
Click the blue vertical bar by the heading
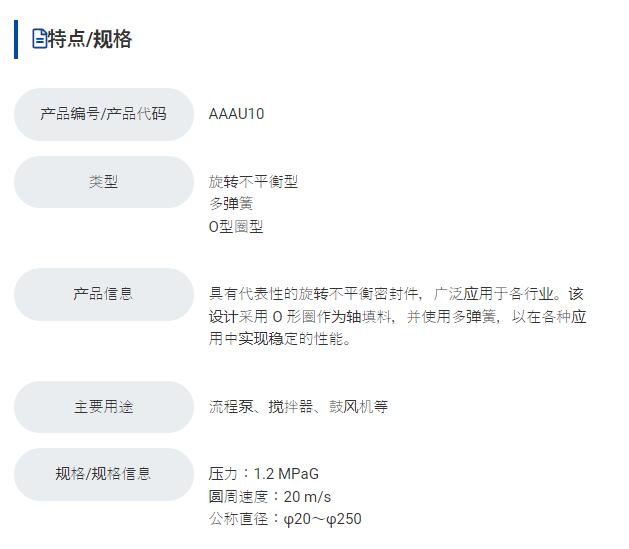pos(16,39)
